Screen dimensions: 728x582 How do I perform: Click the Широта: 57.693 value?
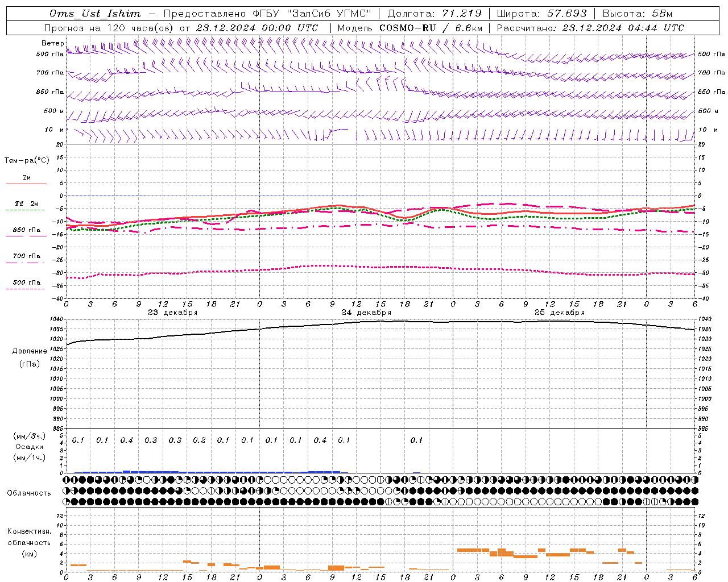[x=541, y=14]
